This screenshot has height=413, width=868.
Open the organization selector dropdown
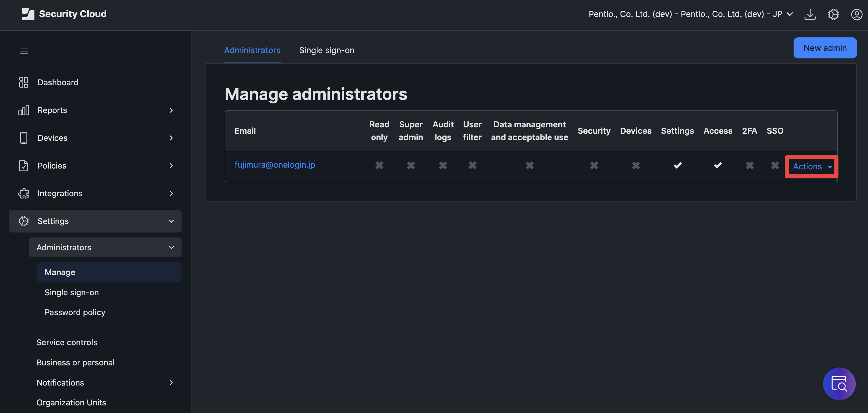(691, 14)
